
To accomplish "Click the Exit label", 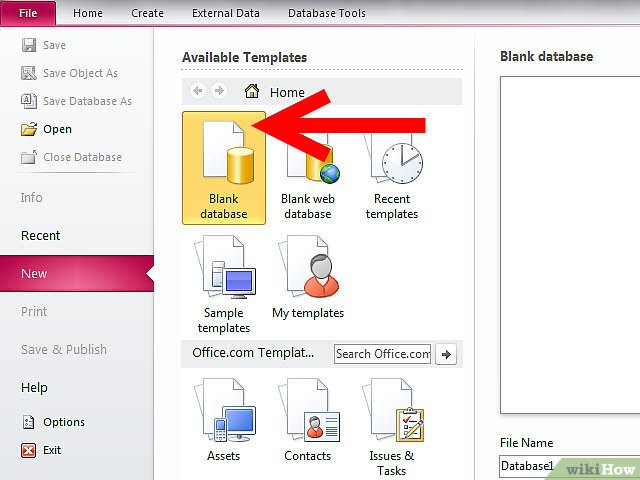I will pos(52,450).
